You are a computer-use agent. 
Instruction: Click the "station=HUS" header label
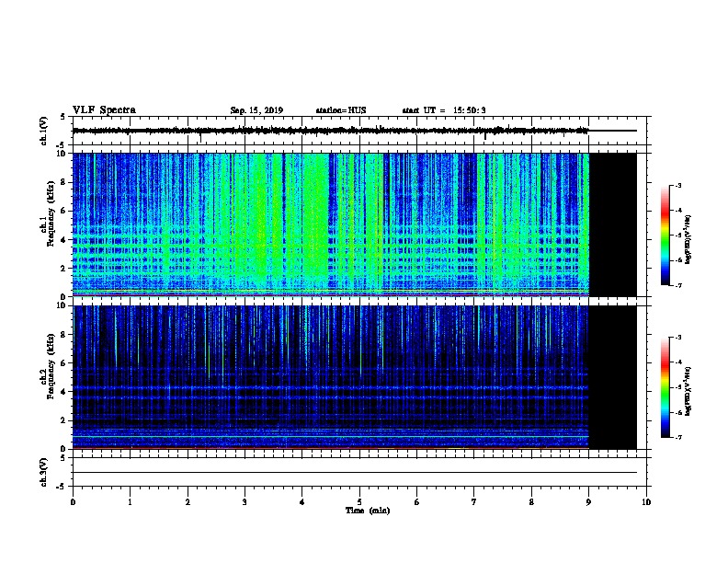(341, 110)
